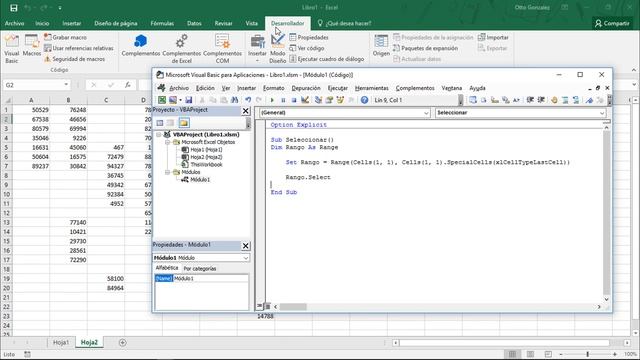Click the Outdent icon in VBA Edit toolbar
Screen dimensions: 640x360
(x=541, y=100)
